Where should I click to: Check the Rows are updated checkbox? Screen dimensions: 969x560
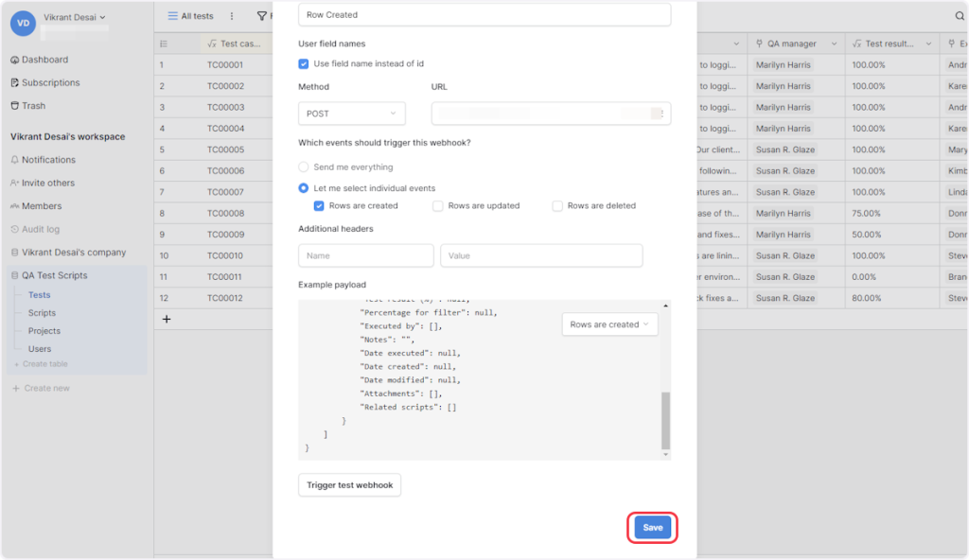tap(438, 205)
